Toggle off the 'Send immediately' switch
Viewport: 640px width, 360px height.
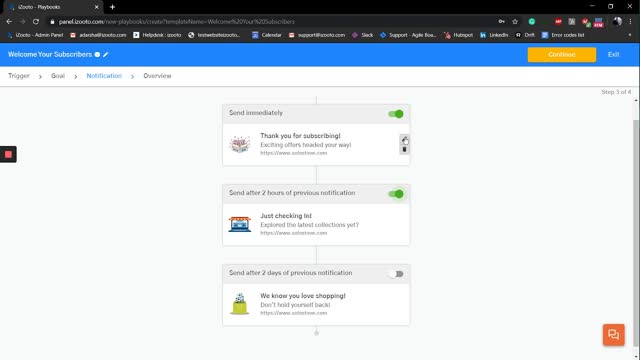(x=396, y=114)
